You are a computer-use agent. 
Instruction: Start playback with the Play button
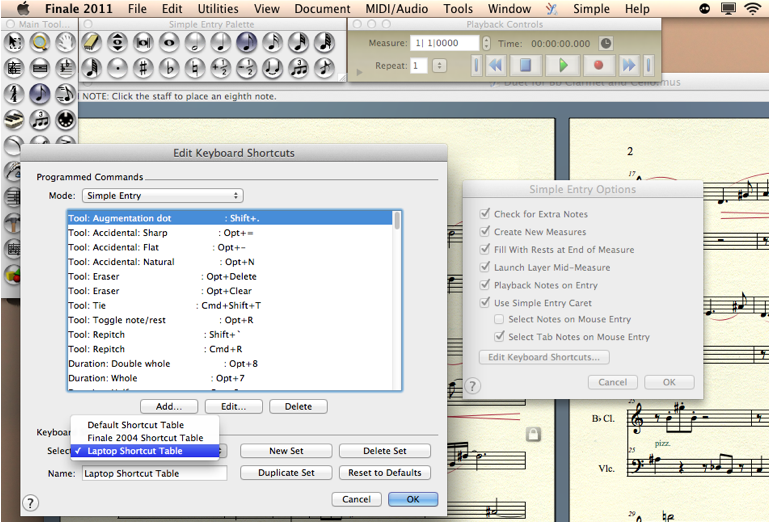pos(563,65)
